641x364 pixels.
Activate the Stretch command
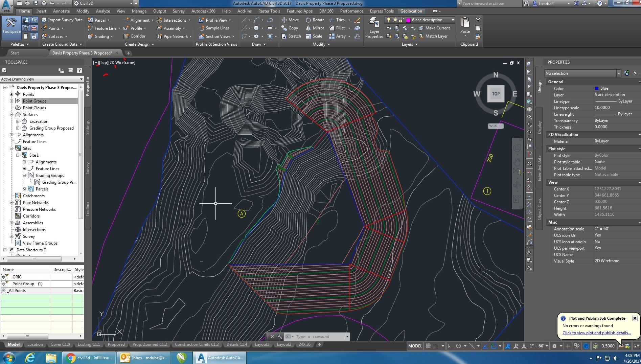(x=291, y=36)
